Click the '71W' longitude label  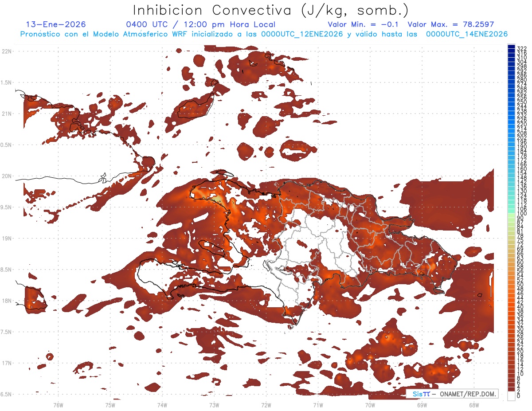[318, 405]
